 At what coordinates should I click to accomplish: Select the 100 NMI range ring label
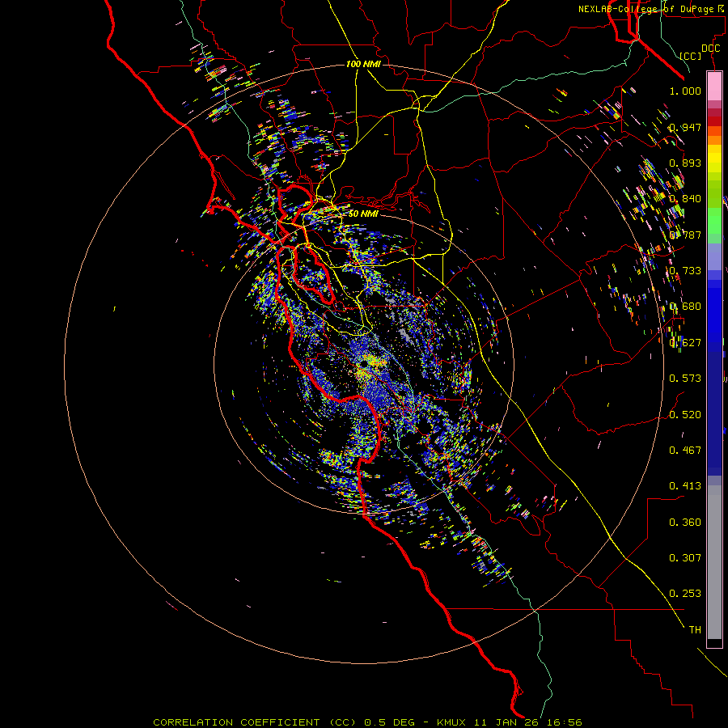363,64
